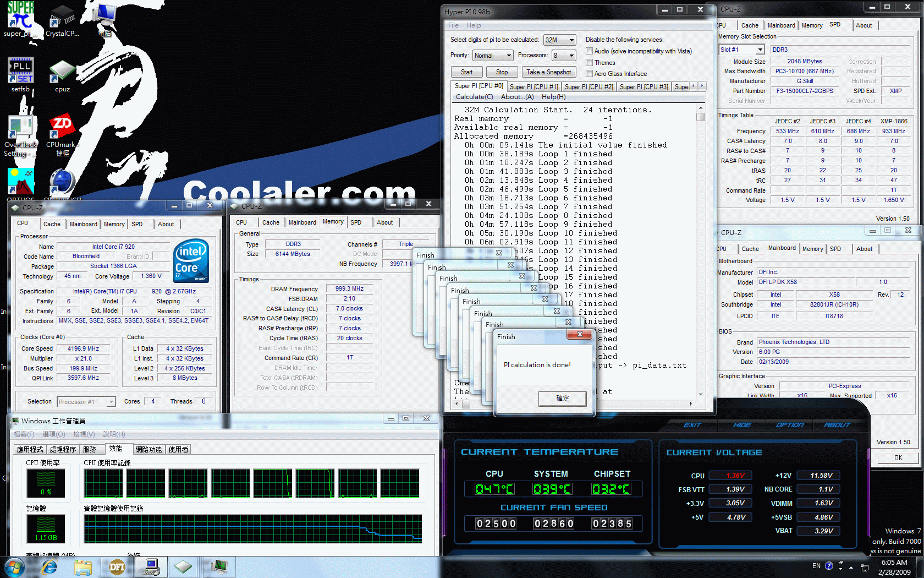924x578 pixels.
Task: Toggle the Aero Glass Interface checkbox
Action: (589, 74)
